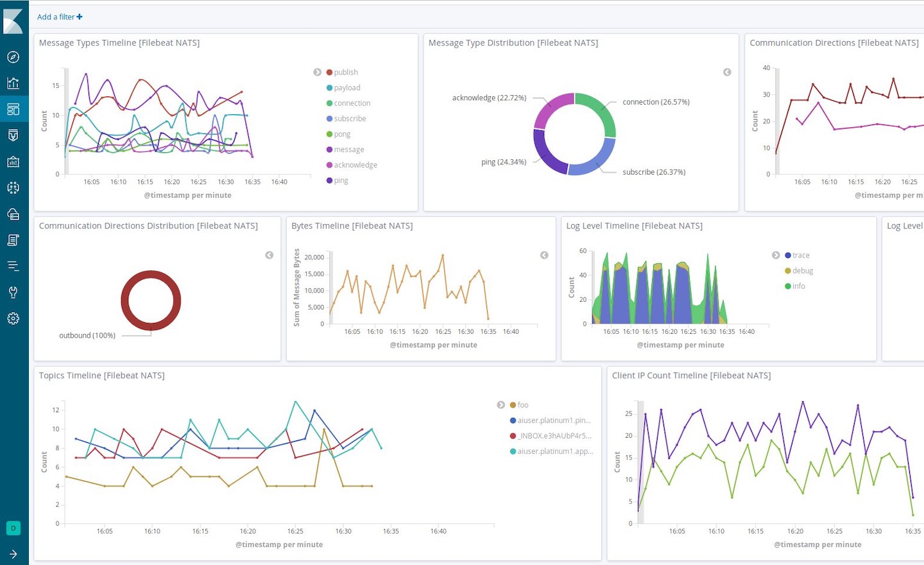
Task: Select the Dashboard icon in sidebar
Action: 13,109
